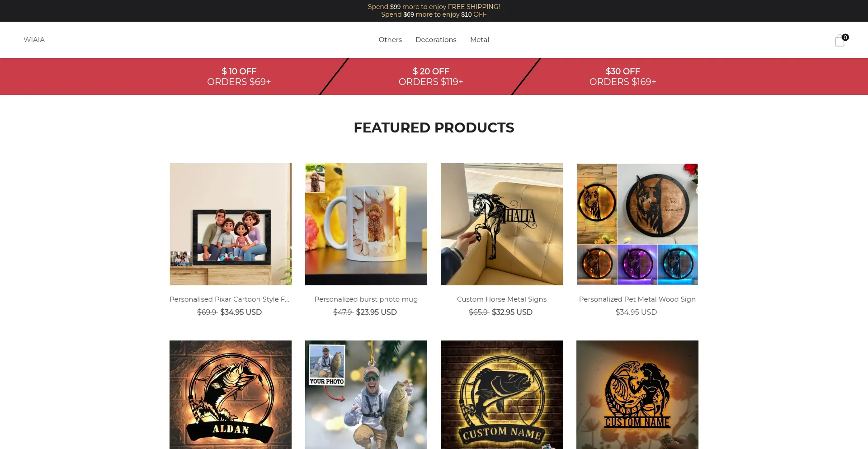This screenshot has height=449, width=868.
Task: Open the burst photo mug image
Action: coord(366,224)
